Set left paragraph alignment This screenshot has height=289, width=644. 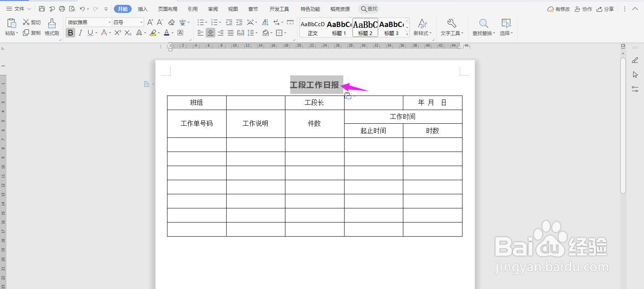click(200, 33)
